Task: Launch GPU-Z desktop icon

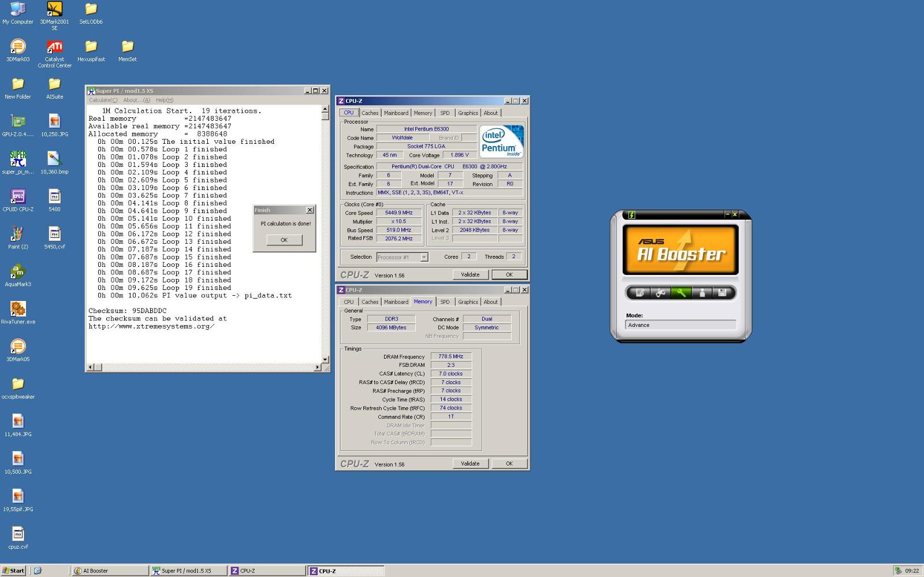Action: [x=18, y=125]
